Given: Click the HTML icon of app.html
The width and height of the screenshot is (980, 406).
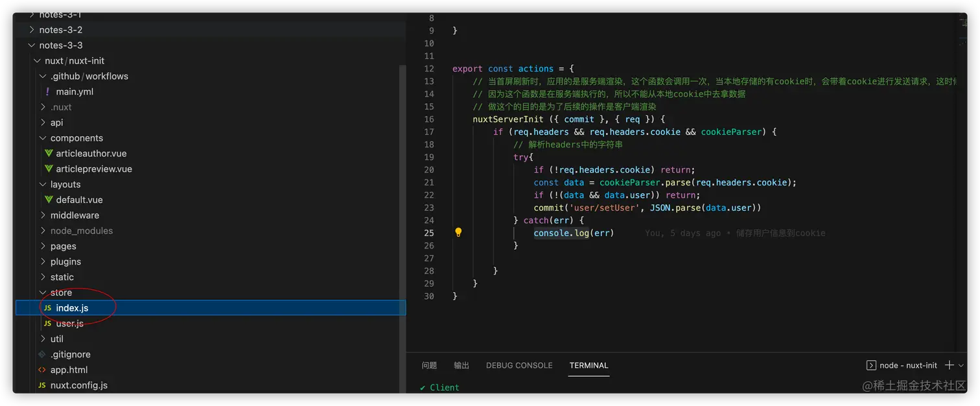Looking at the screenshot, I should coord(42,370).
